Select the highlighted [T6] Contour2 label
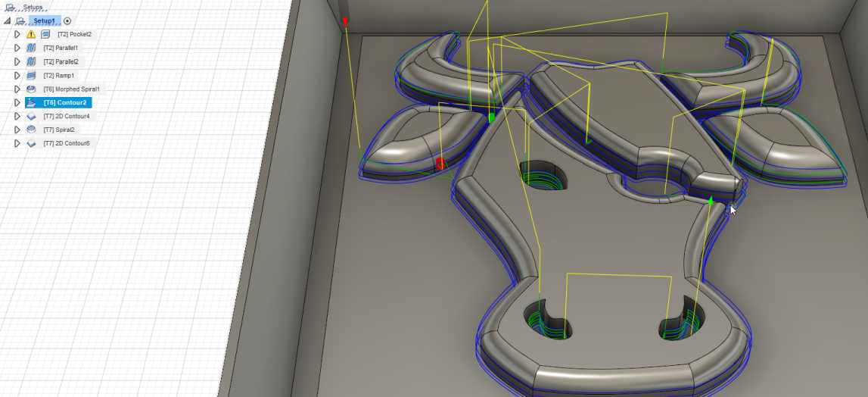 [x=65, y=102]
